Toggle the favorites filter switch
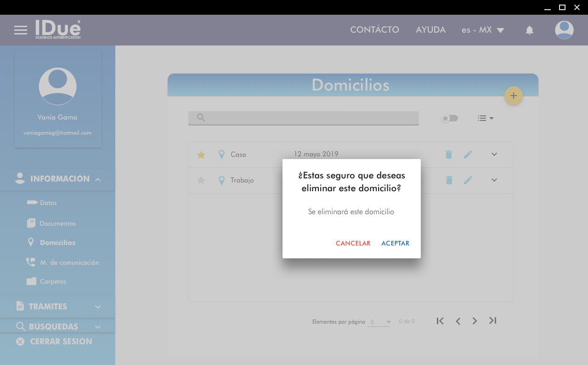 (x=449, y=118)
